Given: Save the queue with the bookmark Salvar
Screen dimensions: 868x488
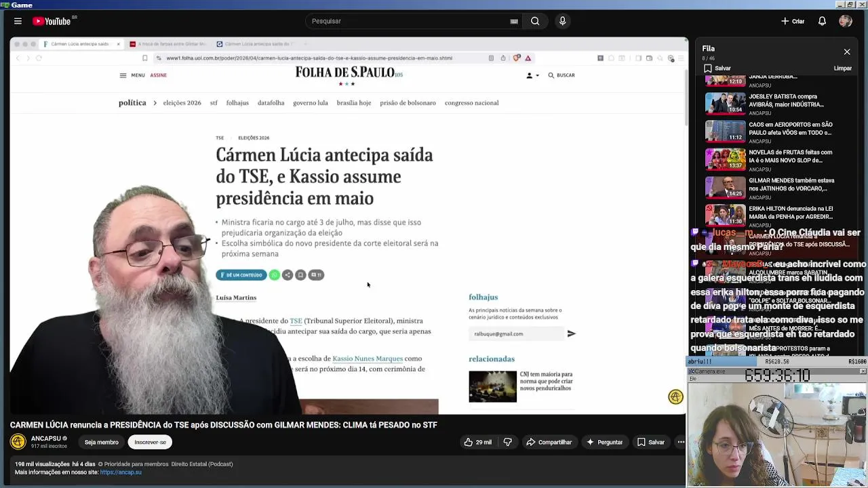Looking at the screenshot, I should click(x=717, y=68).
